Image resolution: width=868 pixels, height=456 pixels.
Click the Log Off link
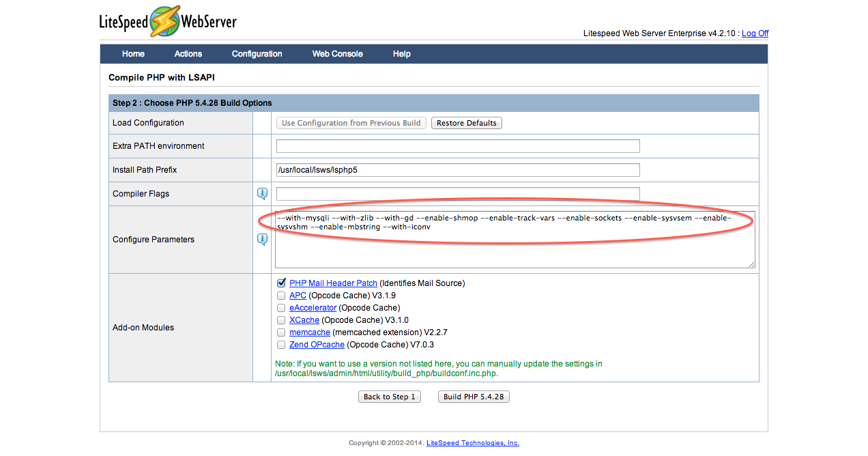pyautogui.click(x=755, y=33)
